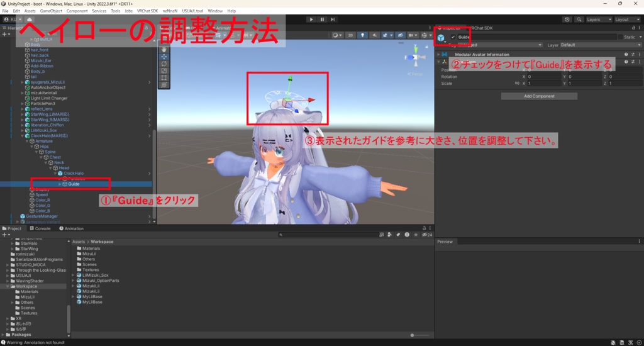Select the Guide object in Hierarchy
Screen dimensions: 644x346
tap(74, 184)
